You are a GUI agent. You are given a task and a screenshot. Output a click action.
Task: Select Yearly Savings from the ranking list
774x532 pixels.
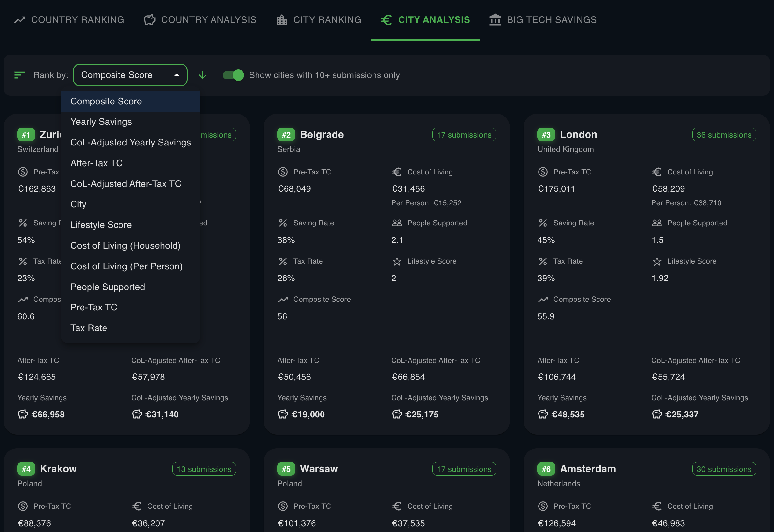click(x=101, y=122)
